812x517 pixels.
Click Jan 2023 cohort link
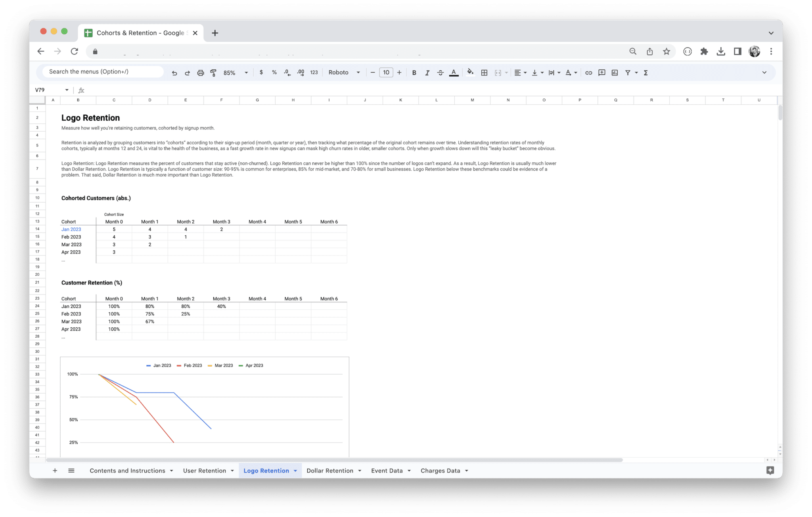coord(71,229)
